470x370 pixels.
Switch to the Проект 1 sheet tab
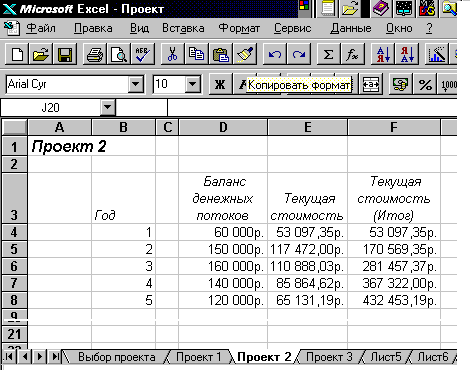199,357
